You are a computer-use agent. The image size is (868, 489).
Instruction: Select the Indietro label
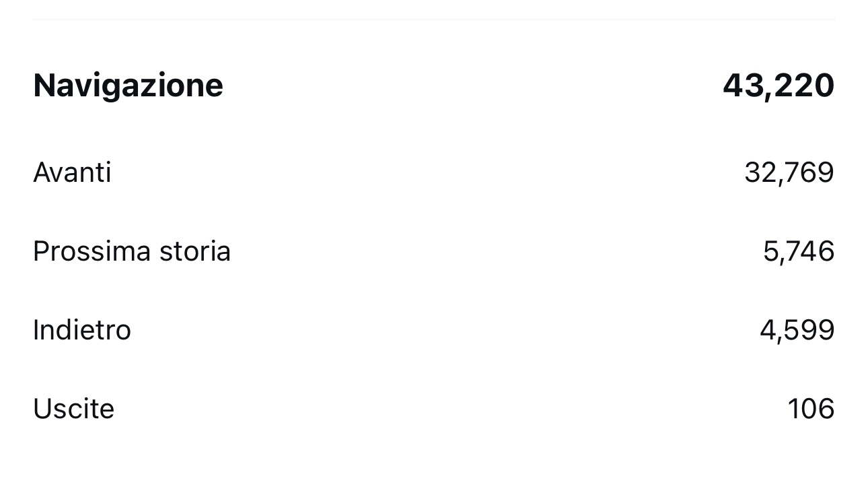pos(82,330)
